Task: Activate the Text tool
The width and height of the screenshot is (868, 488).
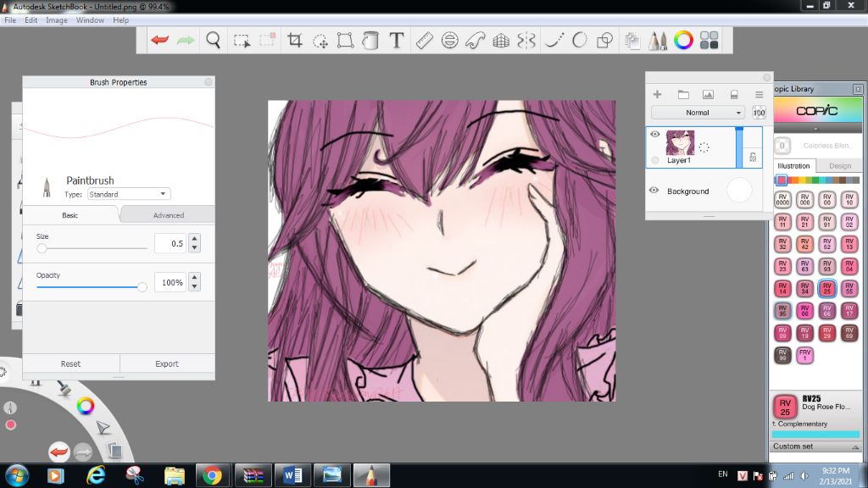Action: pyautogui.click(x=397, y=40)
